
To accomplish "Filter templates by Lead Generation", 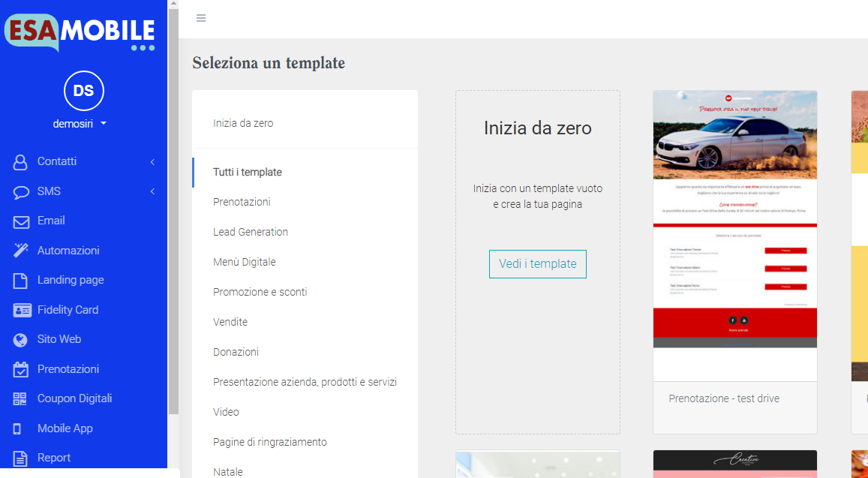I will 251,232.
